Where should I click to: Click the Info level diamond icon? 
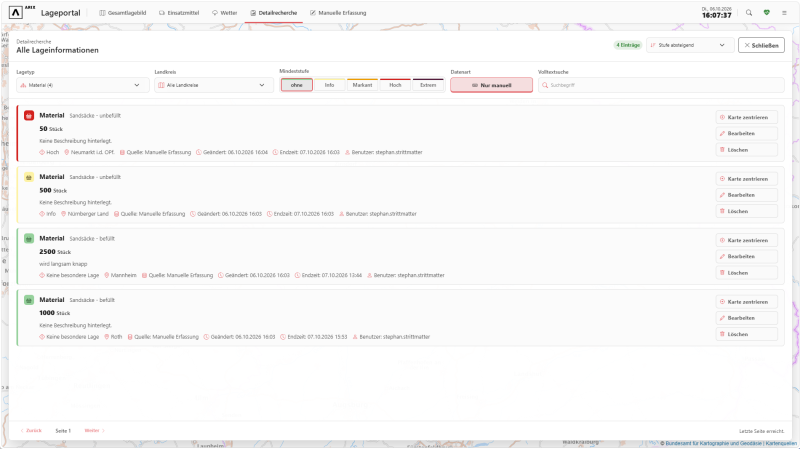pyautogui.click(x=42, y=214)
